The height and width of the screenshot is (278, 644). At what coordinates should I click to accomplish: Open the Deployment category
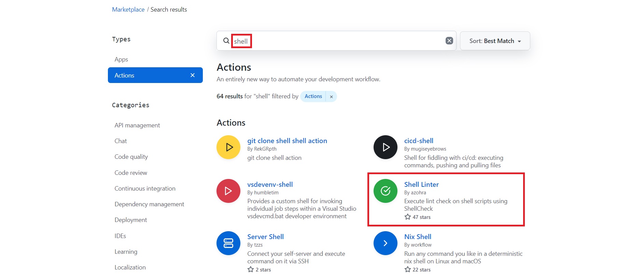[131, 220]
